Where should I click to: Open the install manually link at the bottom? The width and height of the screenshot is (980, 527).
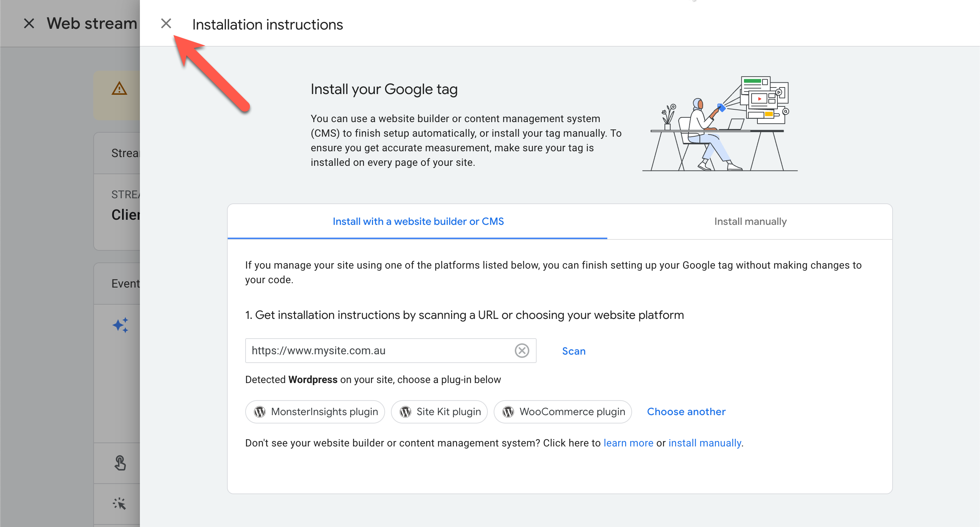click(705, 443)
